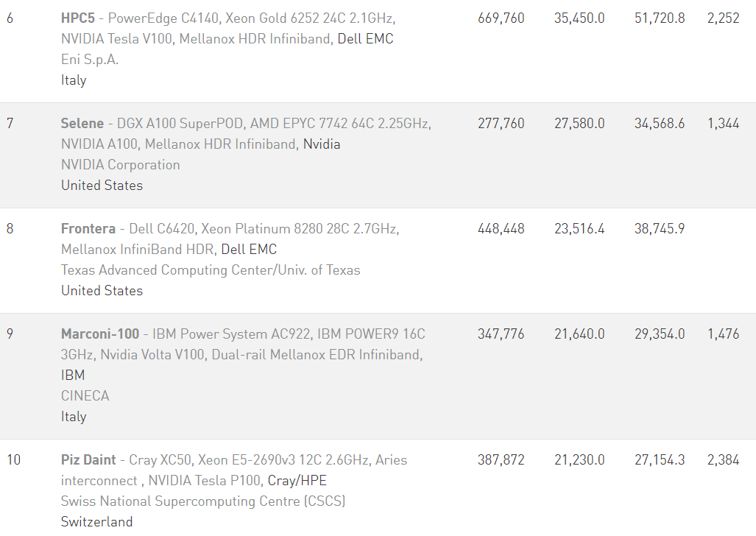Click Dell EMC vendor in HPC5 row
The height and width of the screenshot is (536, 756).
[365, 38]
